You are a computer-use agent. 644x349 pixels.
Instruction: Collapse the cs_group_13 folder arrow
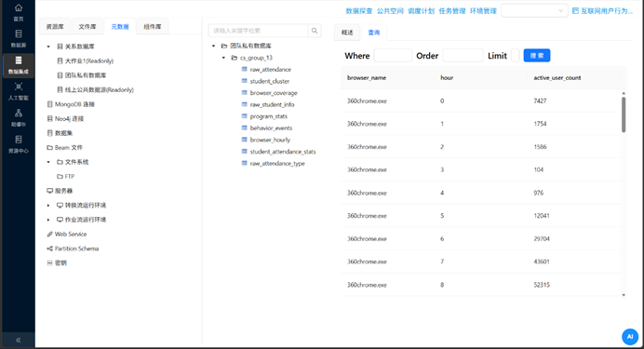224,58
